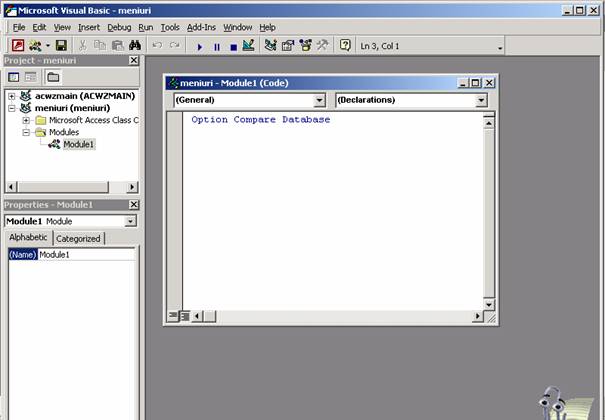Switch to the Categorized tab
The image size is (605, 420).
pos(78,239)
